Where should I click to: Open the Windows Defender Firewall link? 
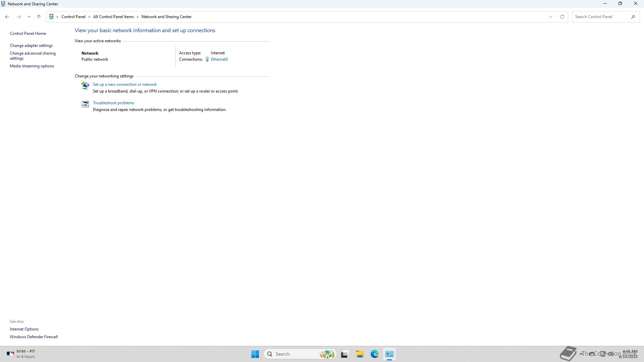click(x=34, y=337)
